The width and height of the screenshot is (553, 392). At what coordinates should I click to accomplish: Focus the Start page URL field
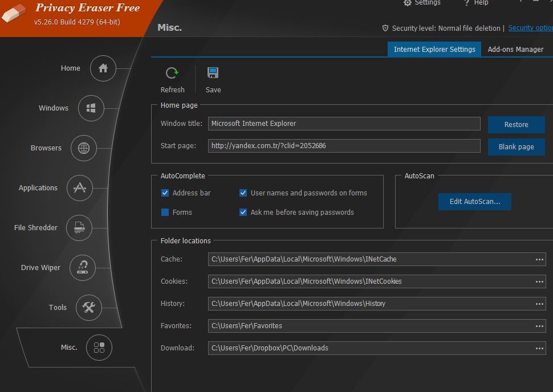[344, 146]
